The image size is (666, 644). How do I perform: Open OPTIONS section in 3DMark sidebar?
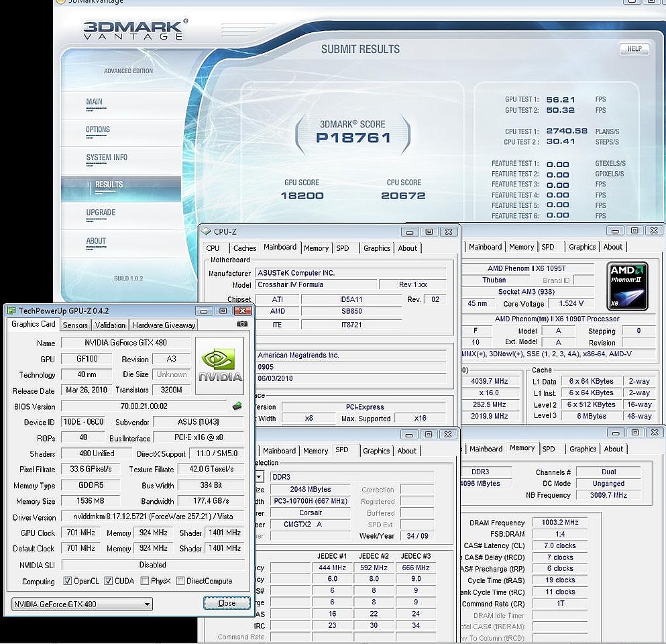[98, 129]
